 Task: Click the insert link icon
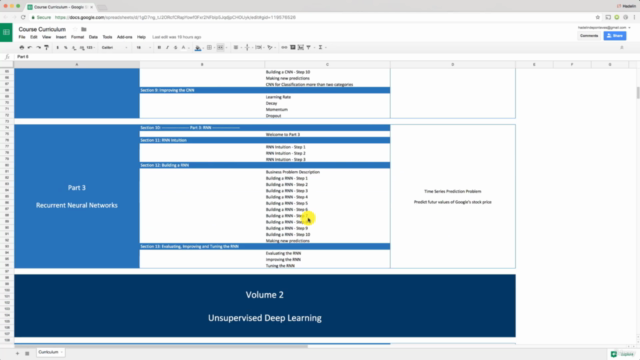tap(284, 47)
